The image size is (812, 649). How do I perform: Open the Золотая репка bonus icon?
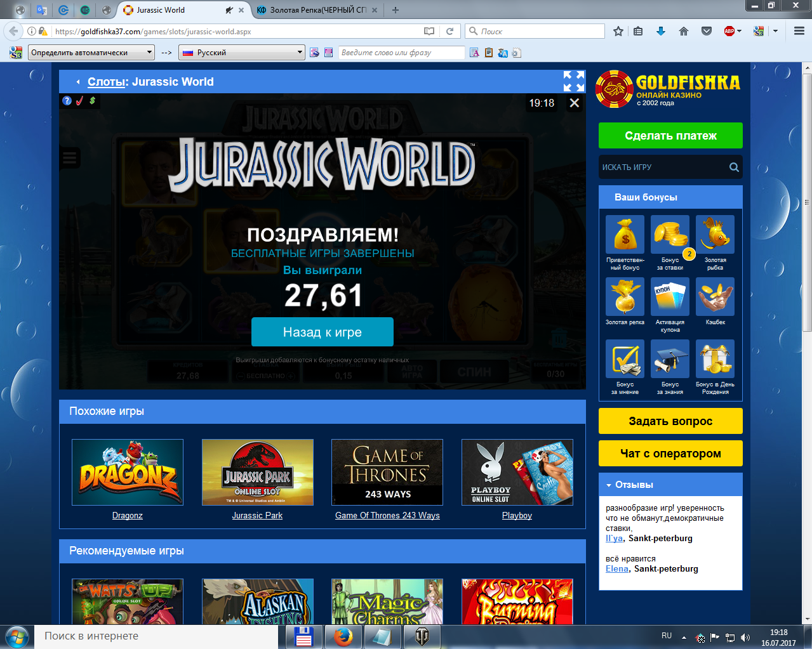click(625, 296)
